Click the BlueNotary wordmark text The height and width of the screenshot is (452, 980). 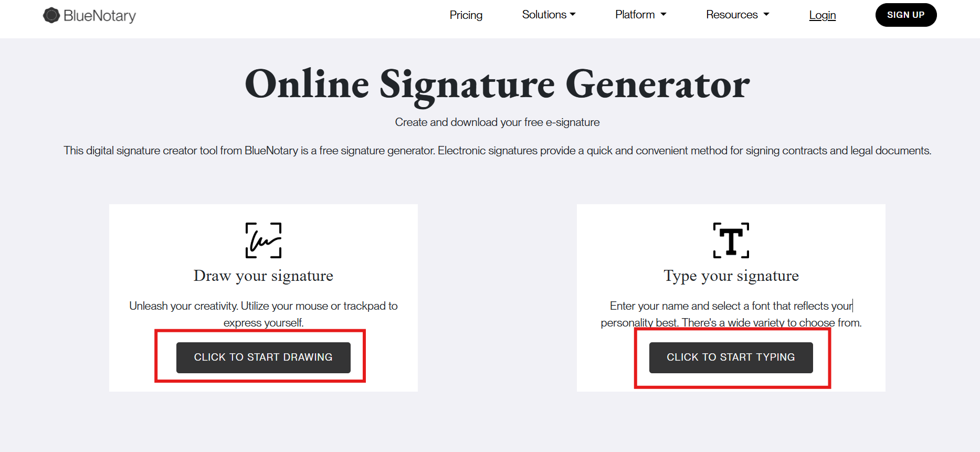coord(99,16)
